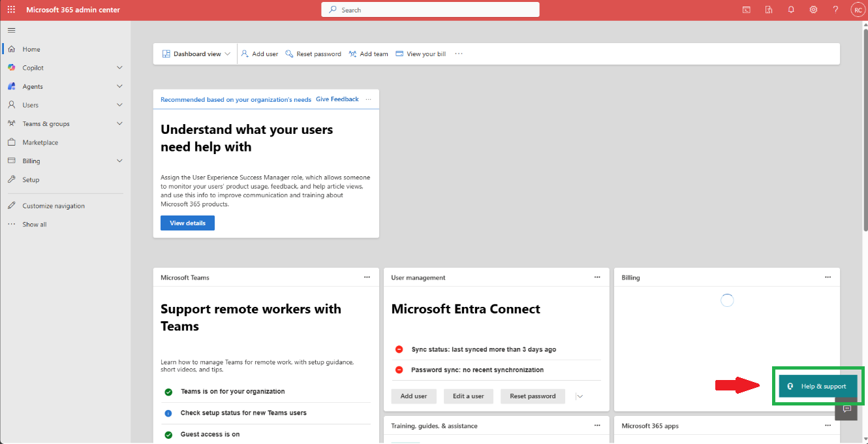Open settings gear in header
The width and height of the screenshot is (868, 444).
tap(813, 10)
